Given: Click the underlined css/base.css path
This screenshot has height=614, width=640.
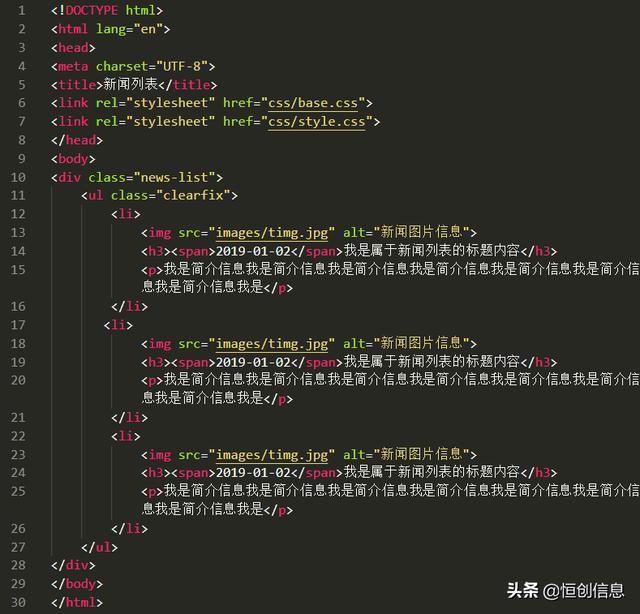Looking at the screenshot, I should tap(313, 103).
